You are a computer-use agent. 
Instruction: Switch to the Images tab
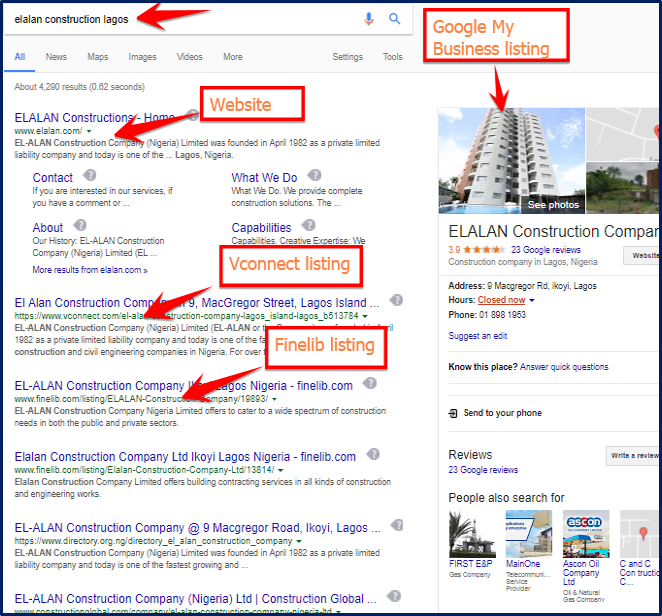point(142,57)
